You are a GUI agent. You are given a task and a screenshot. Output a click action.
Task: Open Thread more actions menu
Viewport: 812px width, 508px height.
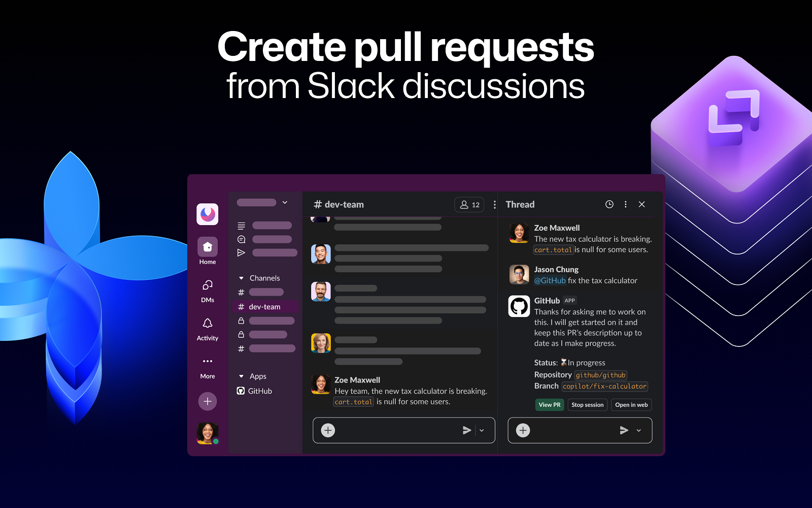(626, 204)
